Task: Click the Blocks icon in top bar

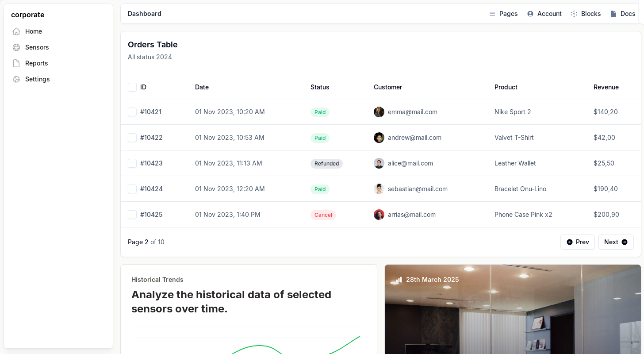Action: pyautogui.click(x=574, y=14)
